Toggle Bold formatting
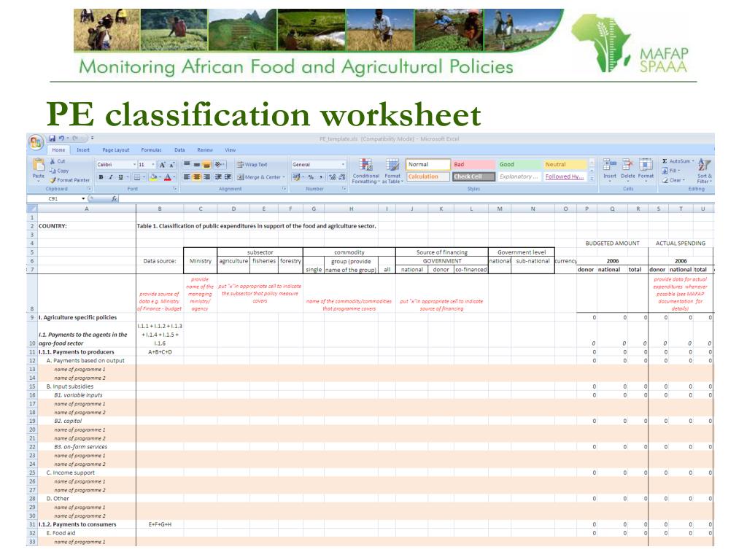 click(x=101, y=177)
